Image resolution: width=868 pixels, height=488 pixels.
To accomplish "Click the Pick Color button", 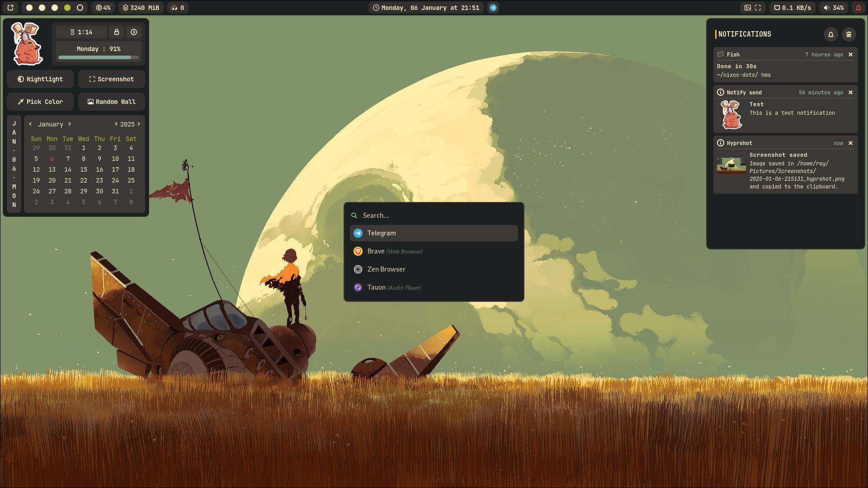I will 40,102.
